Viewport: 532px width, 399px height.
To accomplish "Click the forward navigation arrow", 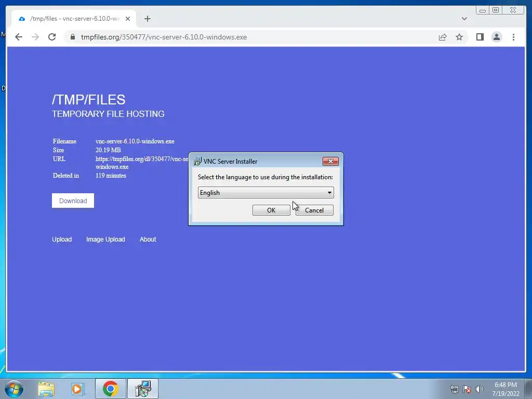I will pyautogui.click(x=35, y=37).
